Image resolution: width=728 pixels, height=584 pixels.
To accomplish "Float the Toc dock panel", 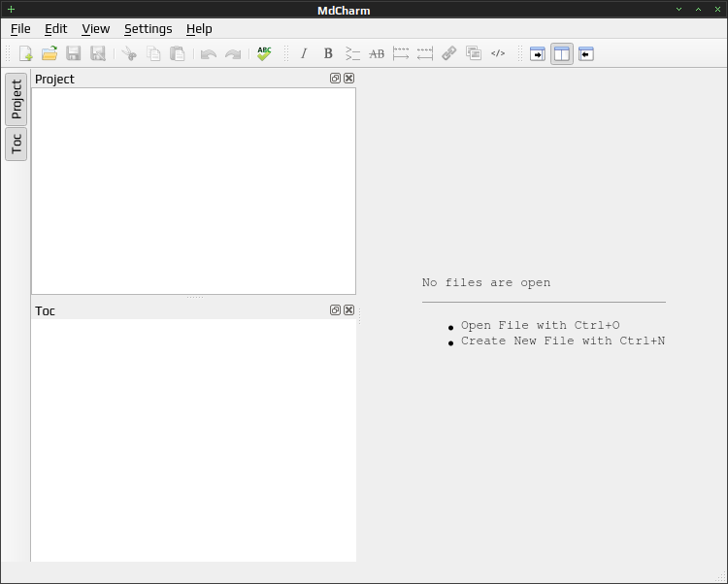I will [x=335, y=309].
